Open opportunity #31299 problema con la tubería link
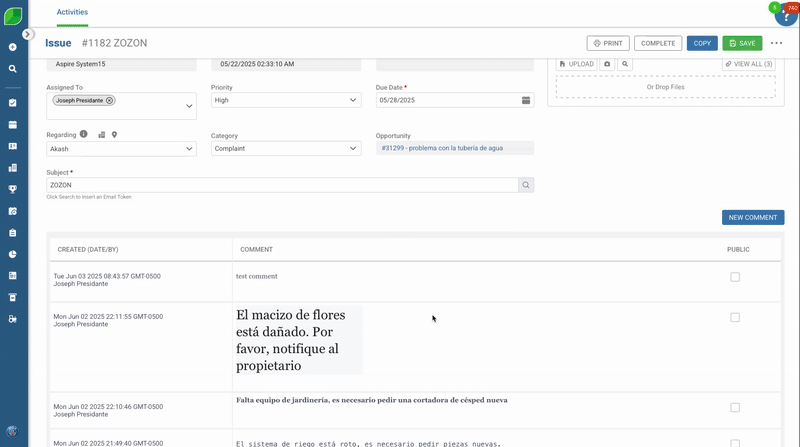The image size is (800, 447). click(442, 148)
